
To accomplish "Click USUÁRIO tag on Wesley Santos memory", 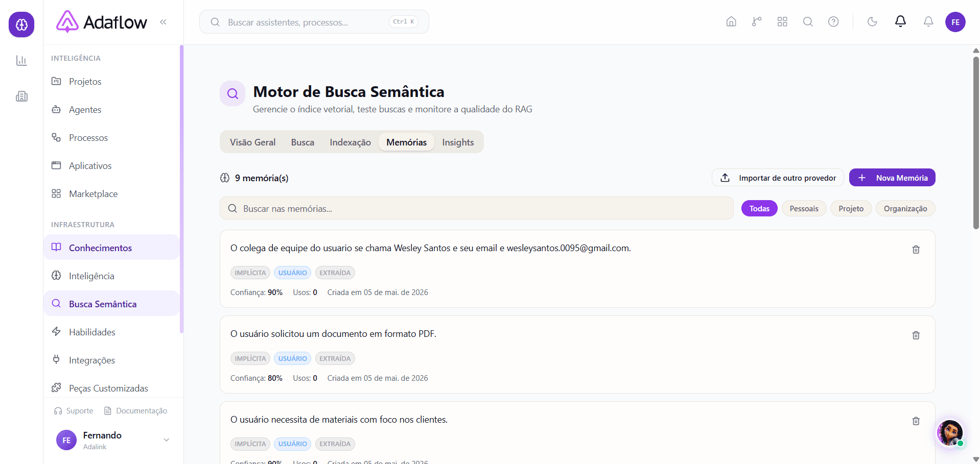I will 292,273.
